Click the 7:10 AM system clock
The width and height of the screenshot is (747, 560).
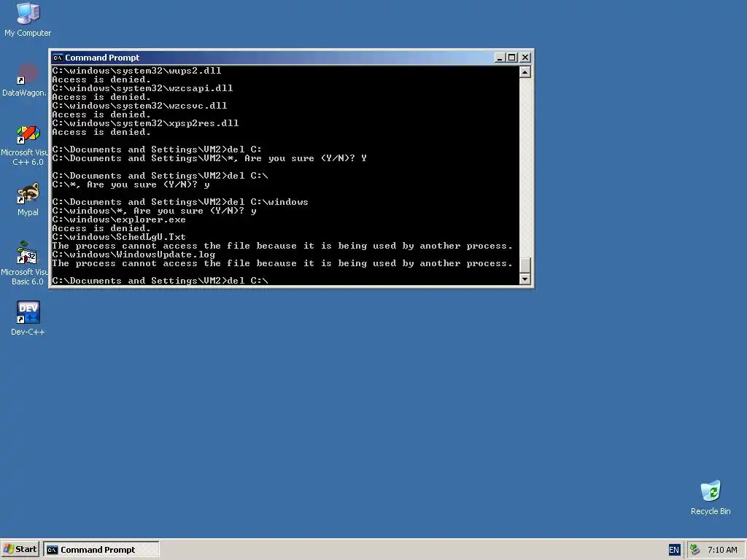pyautogui.click(x=722, y=550)
